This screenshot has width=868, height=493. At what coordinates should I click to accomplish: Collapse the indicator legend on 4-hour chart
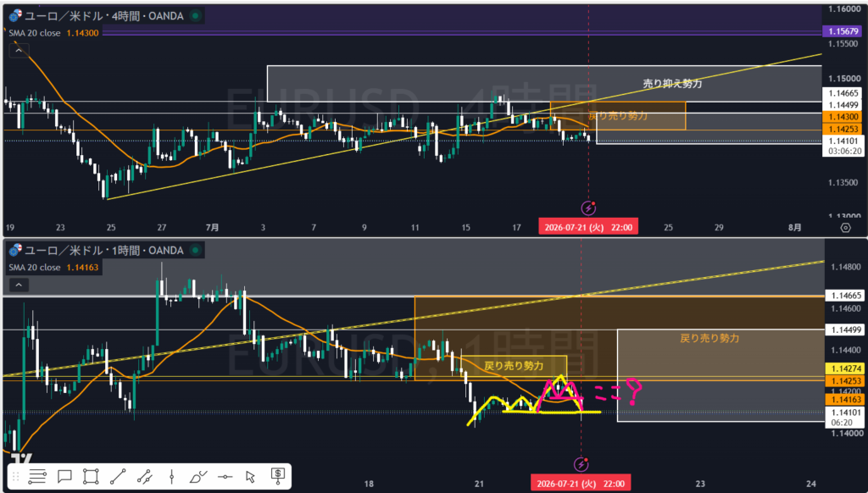[x=19, y=50]
